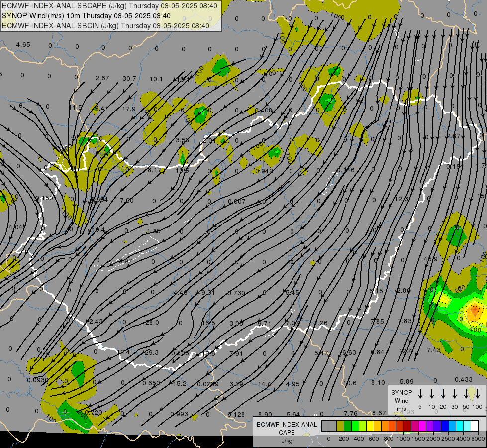The width and height of the screenshot is (487, 448).
Task: Click the 4.65 value on the map
Action: click(x=23, y=44)
